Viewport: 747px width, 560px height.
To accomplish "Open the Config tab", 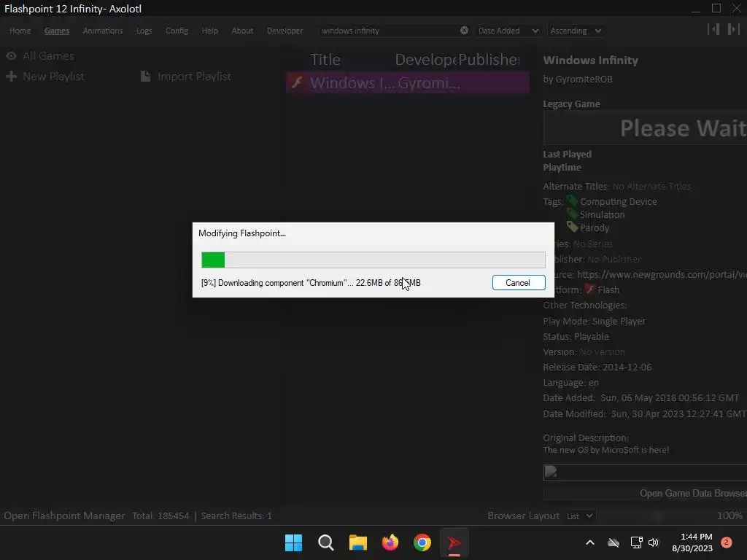I will pyautogui.click(x=177, y=31).
